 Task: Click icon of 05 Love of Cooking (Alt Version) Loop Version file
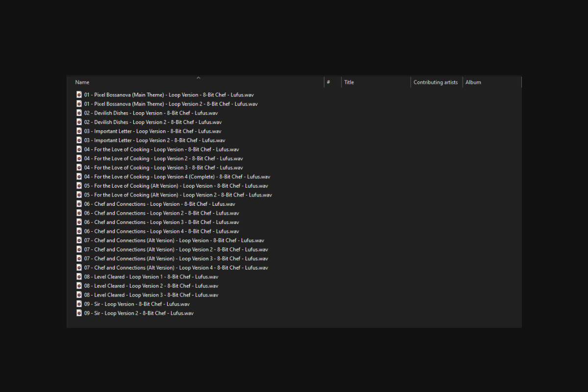coord(79,186)
